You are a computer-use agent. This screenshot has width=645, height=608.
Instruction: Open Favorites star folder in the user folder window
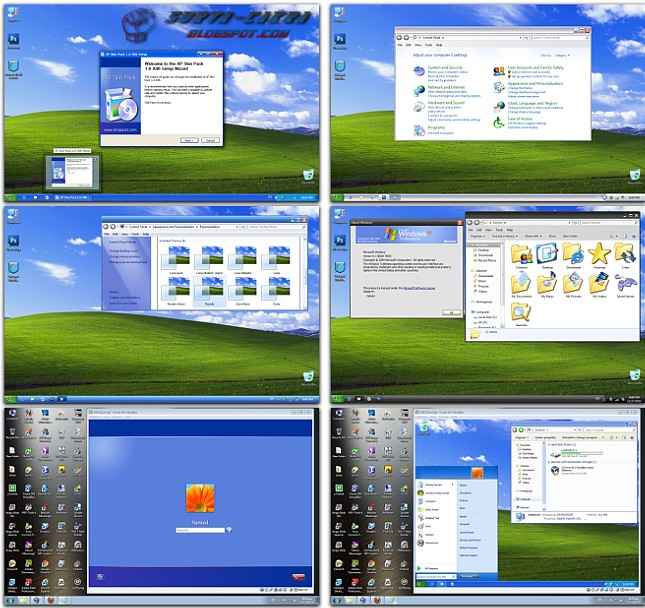(x=599, y=255)
